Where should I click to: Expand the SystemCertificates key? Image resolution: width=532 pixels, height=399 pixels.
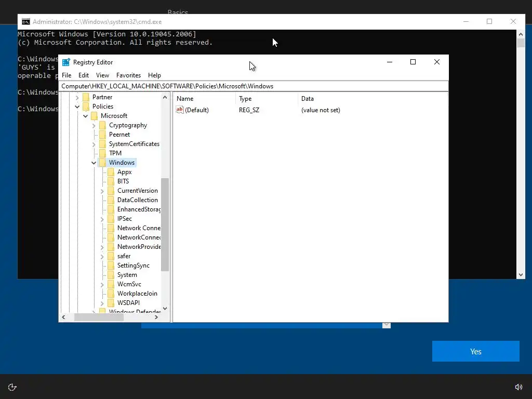pyautogui.click(x=94, y=144)
